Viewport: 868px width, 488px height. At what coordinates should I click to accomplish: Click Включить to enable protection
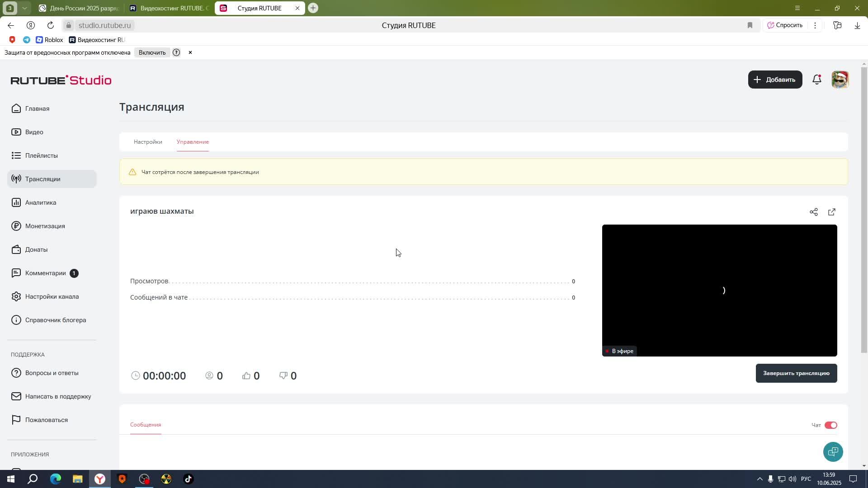(x=152, y=52)
